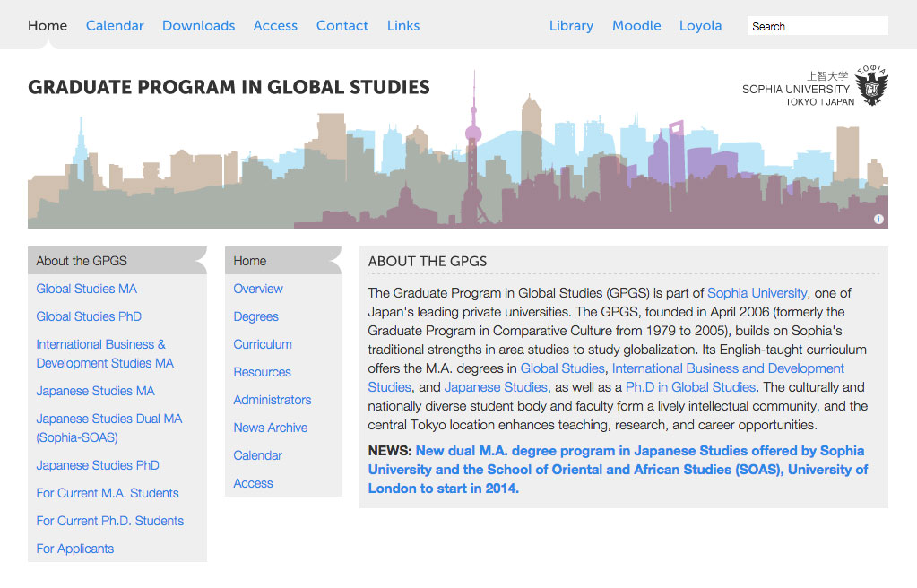Click the Graduate Program in Global Studies title
917x588 pixels.
pos(229,87)
